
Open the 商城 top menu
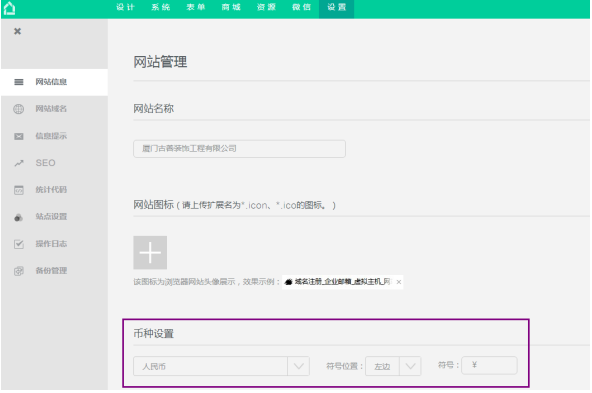tap(231, 8)
